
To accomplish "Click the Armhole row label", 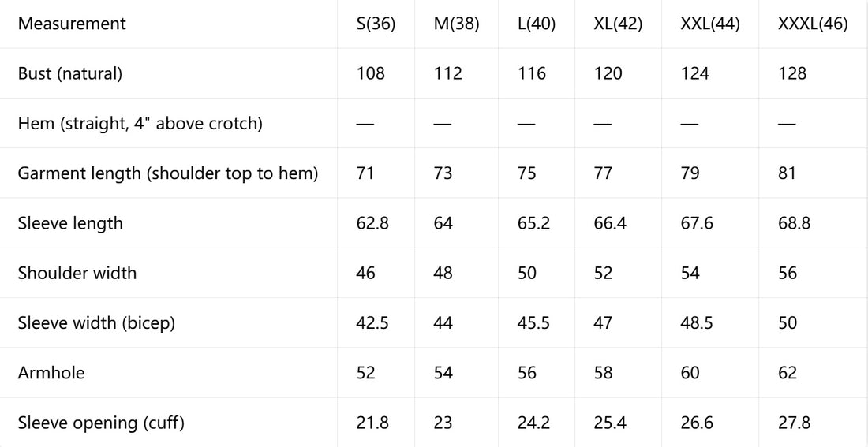I will point(51,372).
